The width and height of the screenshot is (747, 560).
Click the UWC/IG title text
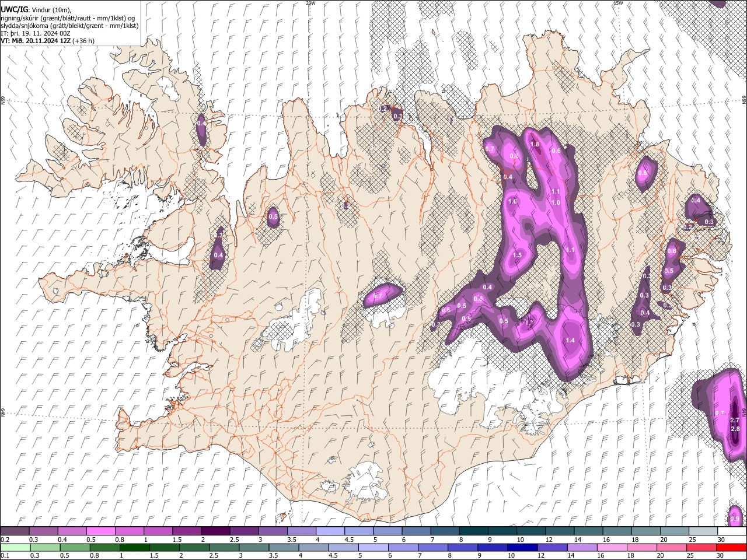coord(13,10)
